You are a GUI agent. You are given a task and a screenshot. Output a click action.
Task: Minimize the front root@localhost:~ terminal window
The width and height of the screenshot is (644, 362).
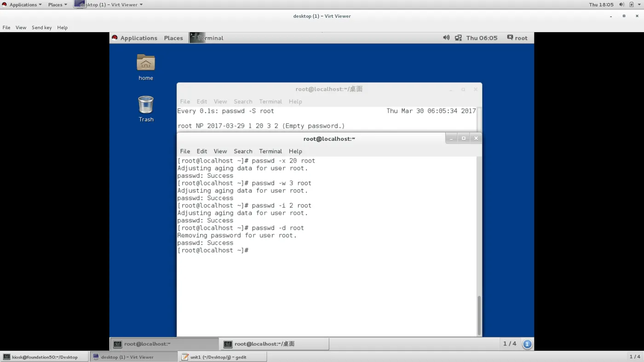(x=451, y=138)
